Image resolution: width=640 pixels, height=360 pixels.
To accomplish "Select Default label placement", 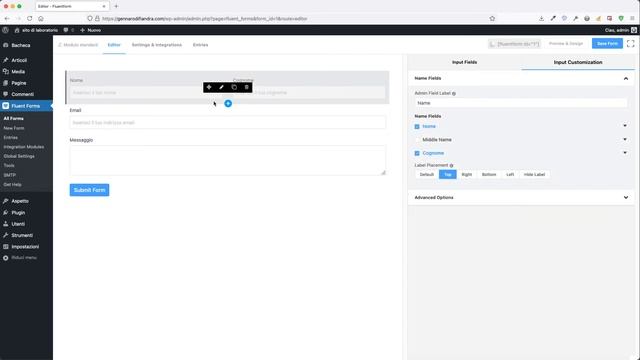I will 427,174.
